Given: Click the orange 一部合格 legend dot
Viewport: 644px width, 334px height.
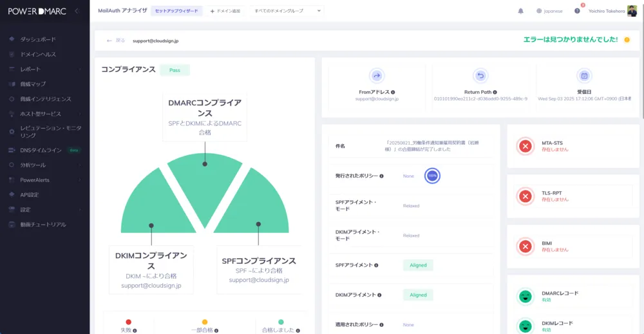Looking at the screenshot, I should pyautogui.click(x=205, y=322).
